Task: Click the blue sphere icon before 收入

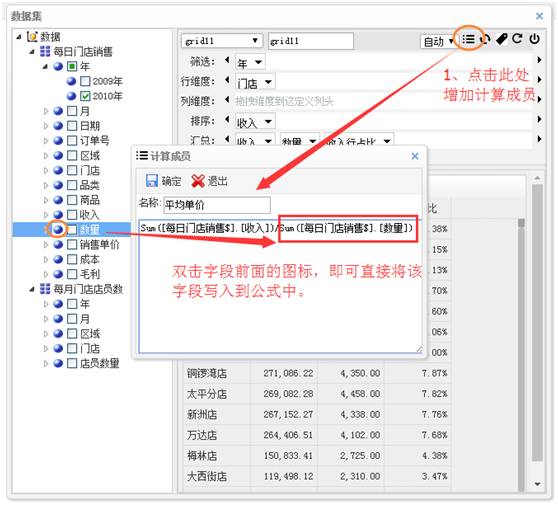Action: 58,215
